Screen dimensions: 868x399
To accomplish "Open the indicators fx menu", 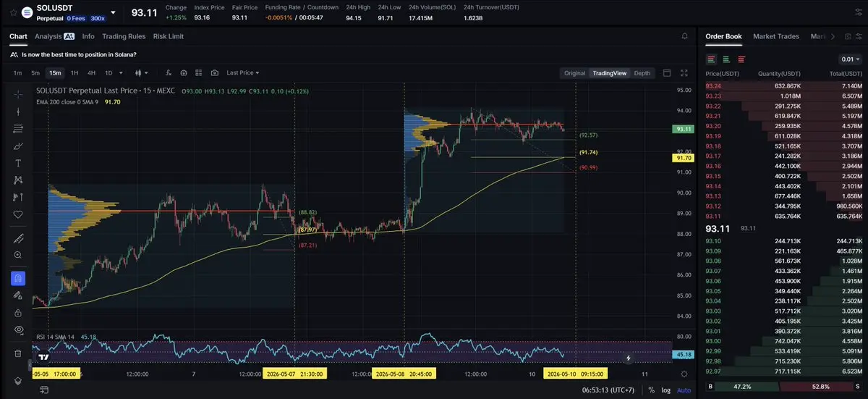I will [168, 73].
